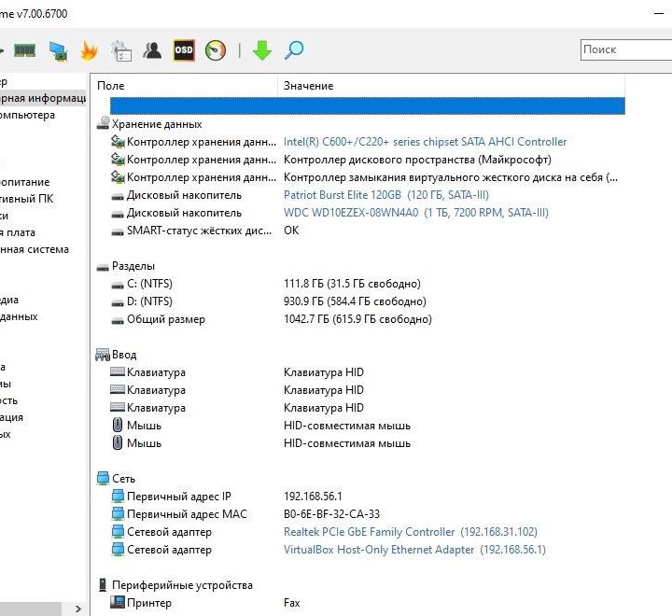This screenshot has height=616, width=672.
Task: Click the user silhouette toolbar icon
Action: (x=152, y=50)
